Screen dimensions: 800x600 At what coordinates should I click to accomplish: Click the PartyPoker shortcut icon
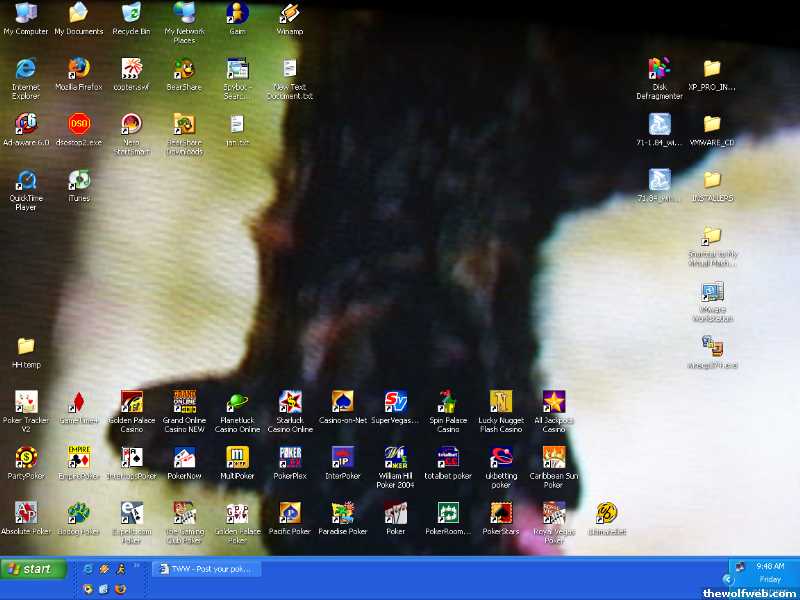26,458
